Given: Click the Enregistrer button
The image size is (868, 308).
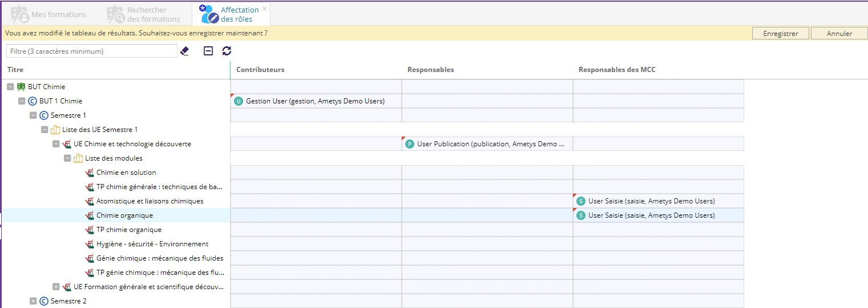Looking at the screenshot, I should point(781,34).
